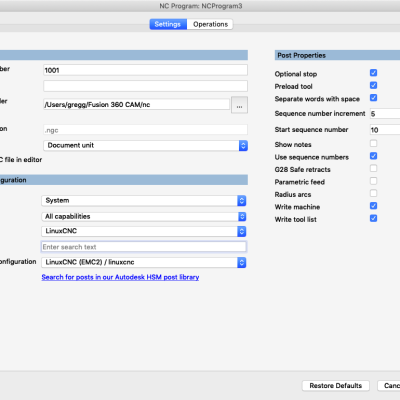The height and width of the screenshot is (400, 400).
Task: Open the folder browse ellipsis button
Action: (239, 105)
